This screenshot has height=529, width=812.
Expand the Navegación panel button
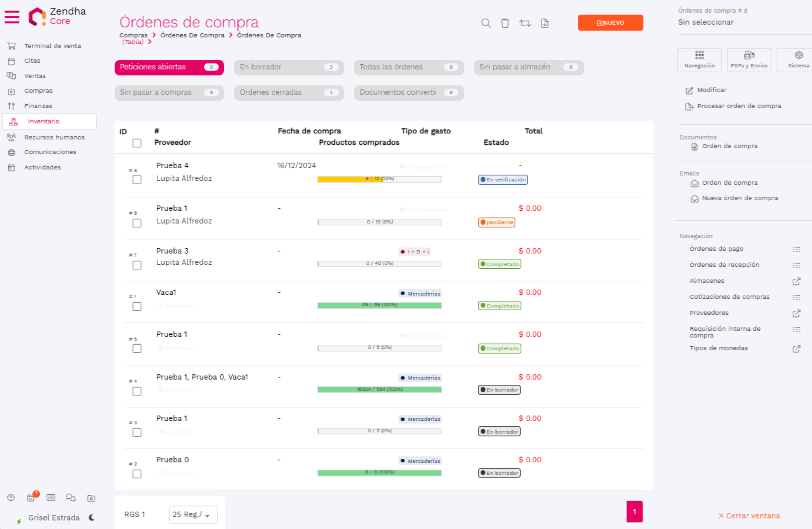click(x=699, y=59)
